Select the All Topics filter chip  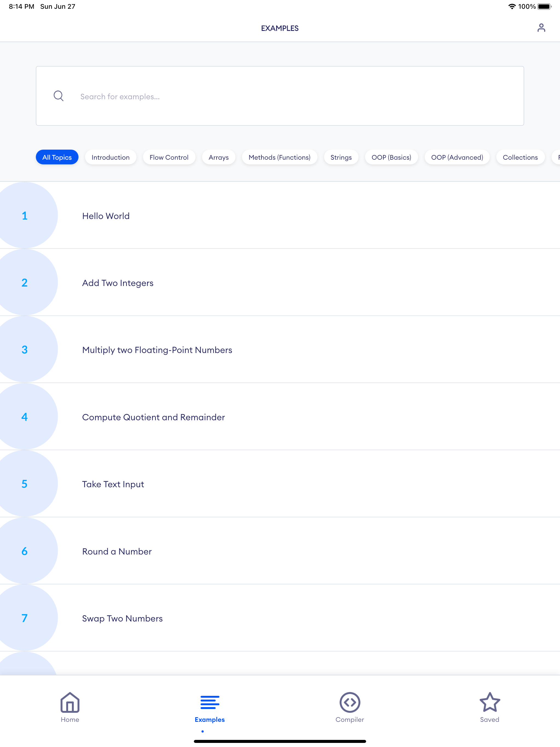pyautogui.click(x=57, y=157)
